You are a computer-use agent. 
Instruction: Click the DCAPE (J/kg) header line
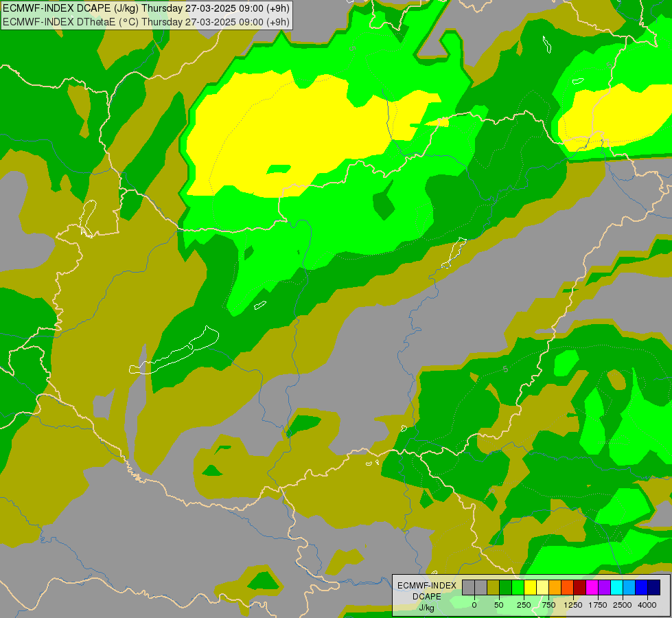point(146,8)
